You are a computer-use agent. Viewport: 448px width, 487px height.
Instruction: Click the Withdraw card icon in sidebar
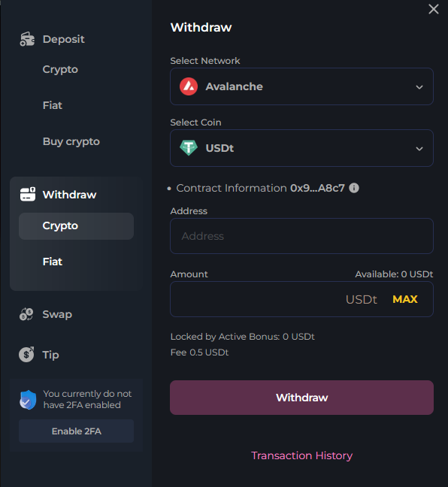[28, 195]
